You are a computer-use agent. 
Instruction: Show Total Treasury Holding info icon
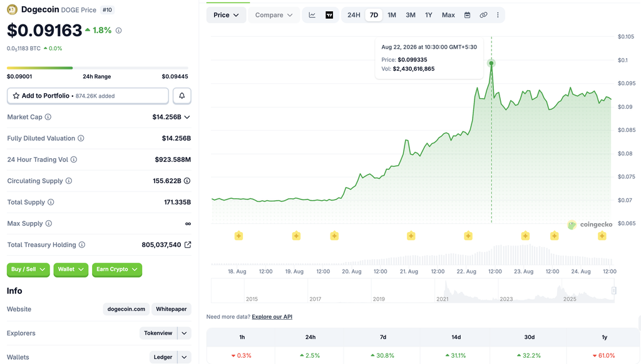[82, 245]
